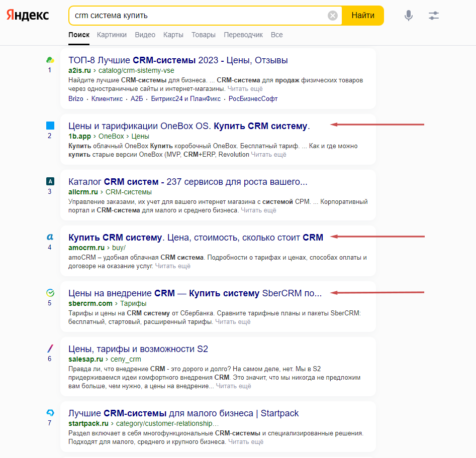Click the a2is.ru favicon of result 1
The width and height of the screenshot is (476, 458).
[50, 60]
